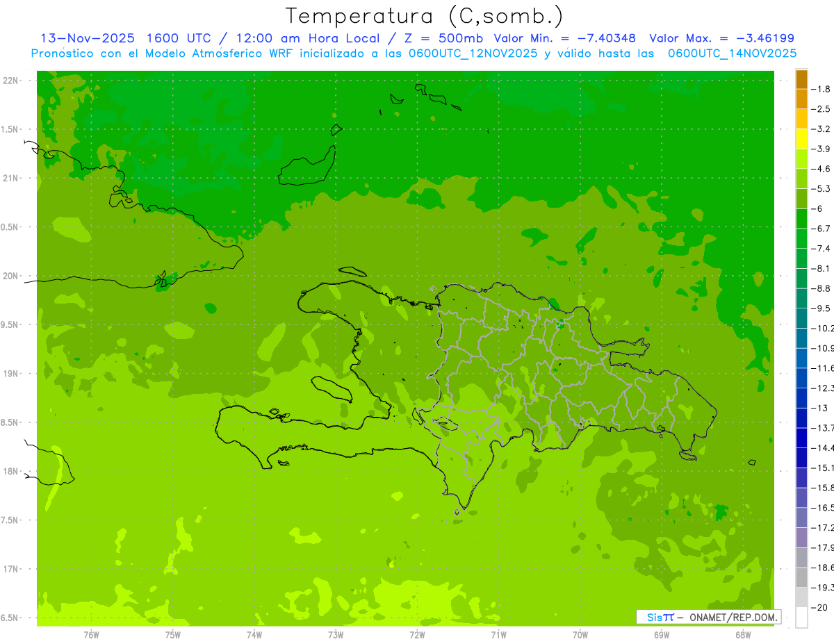Click the '-5.3' color bar label
834x644 pixels.
pyautogui.click(x=821, y=189)
